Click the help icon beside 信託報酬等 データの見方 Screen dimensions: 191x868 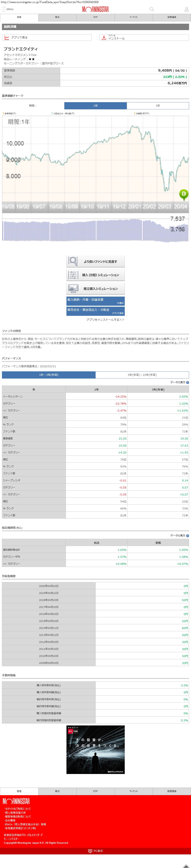pyautogui.click(x=188, y=535)
